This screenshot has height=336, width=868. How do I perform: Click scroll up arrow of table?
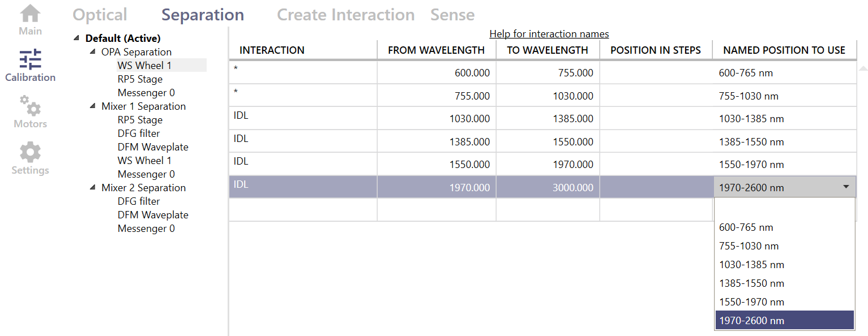pyautogui.click(x=862, y=68)
